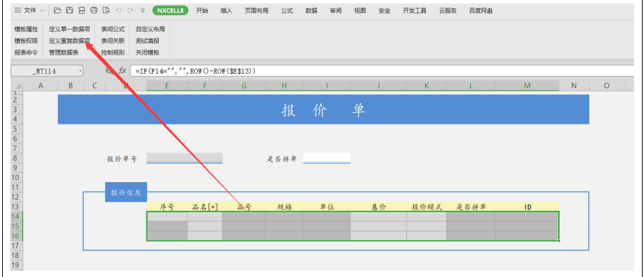The width and height of the screenshot is (644, 277).
Task: Click the 关闭模板 button
Action: [x=147, y=52]
